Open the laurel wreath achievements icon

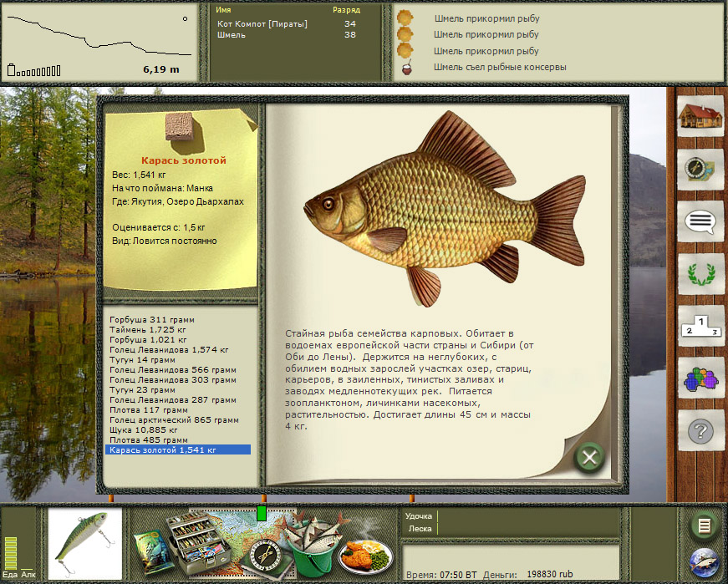coord(700,274)
